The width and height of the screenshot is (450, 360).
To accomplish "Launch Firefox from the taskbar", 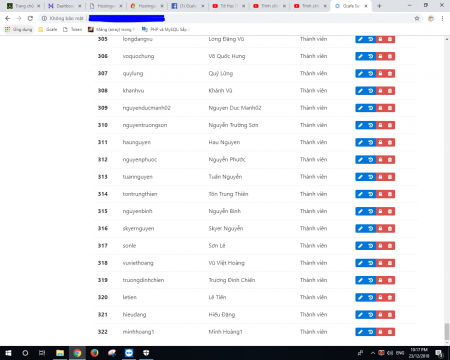I will click(x=94, y=353).
